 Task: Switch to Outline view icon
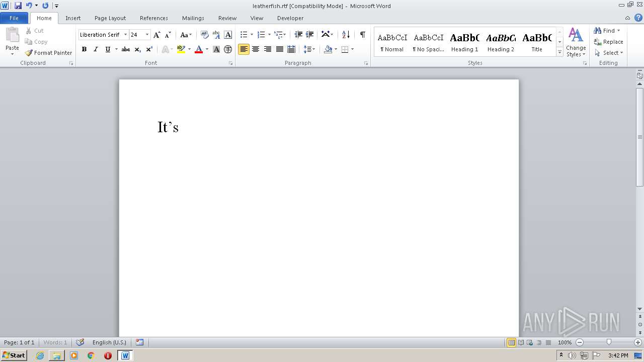[539, 342]
